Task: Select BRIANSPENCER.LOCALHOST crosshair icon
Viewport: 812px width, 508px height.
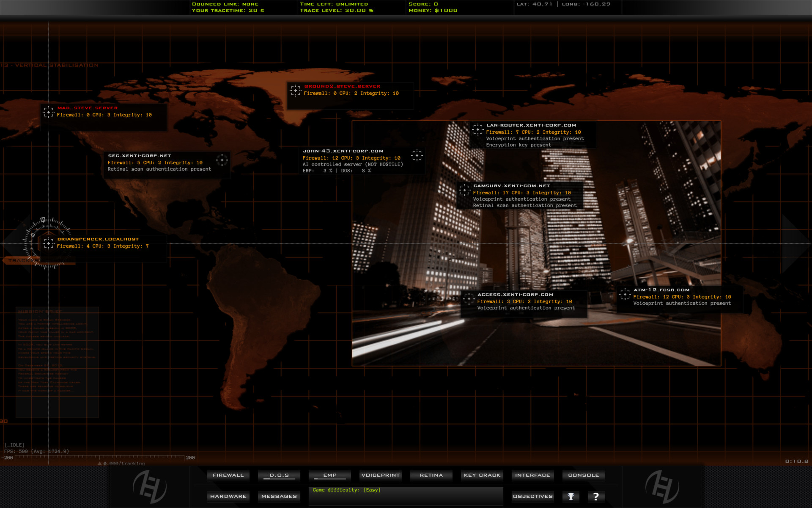Action: 49,243
